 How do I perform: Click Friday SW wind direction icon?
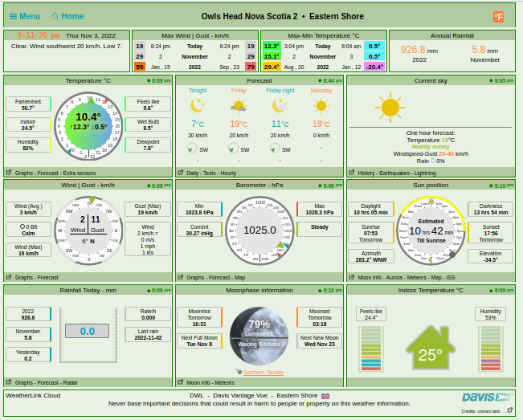[x=233, y=148]
